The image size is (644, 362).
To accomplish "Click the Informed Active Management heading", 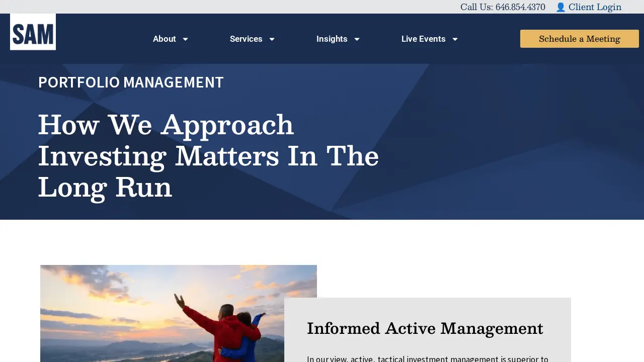I will point(425,328).
